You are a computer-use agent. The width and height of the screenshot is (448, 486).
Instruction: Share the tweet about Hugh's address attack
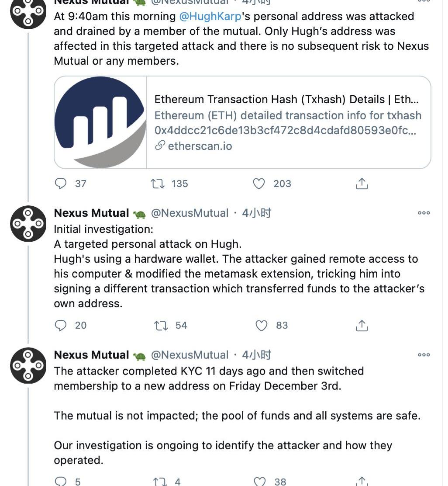tap(362, 184)
